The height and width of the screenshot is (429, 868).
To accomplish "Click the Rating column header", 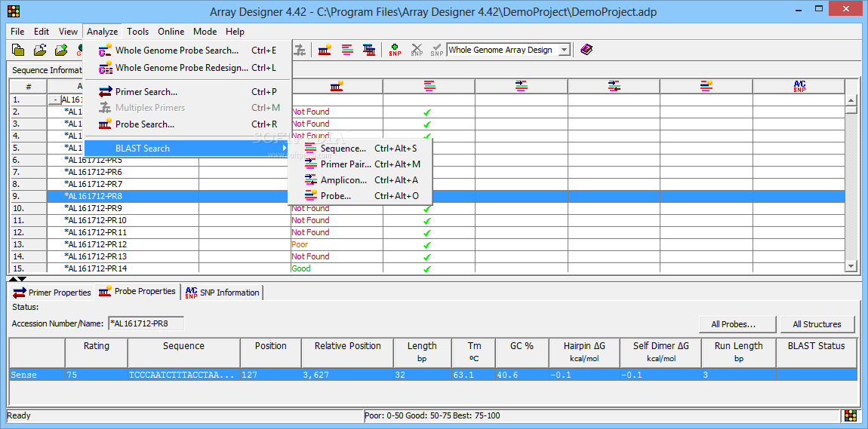I will (x=97, y=351).
